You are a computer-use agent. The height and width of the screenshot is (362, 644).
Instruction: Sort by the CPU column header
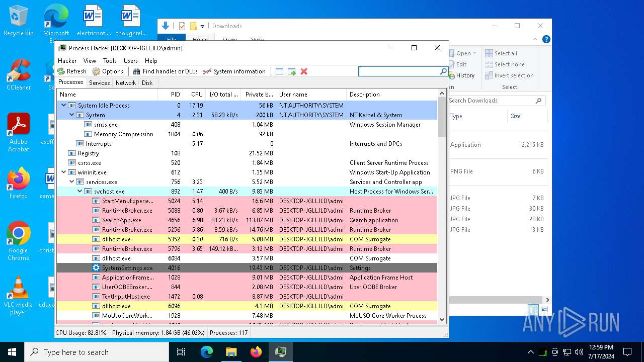pyautogui.click(x=194, y=95)
